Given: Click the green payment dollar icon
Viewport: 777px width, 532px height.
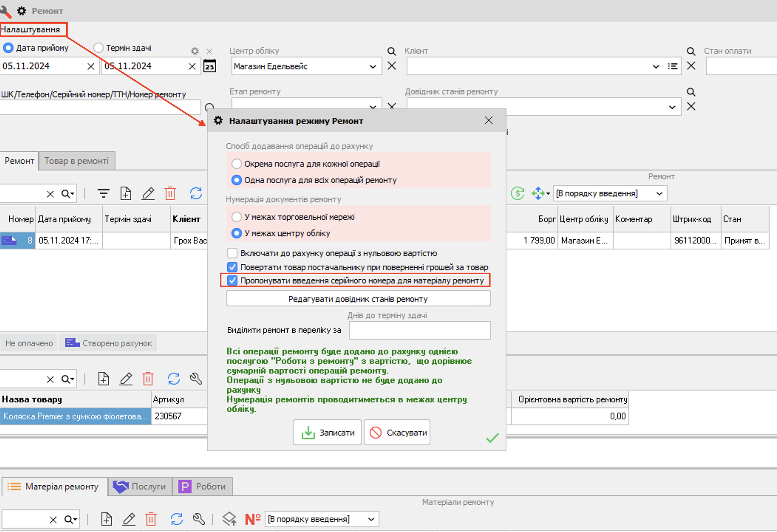Looking at the screenshot, I should click(518, 193).
